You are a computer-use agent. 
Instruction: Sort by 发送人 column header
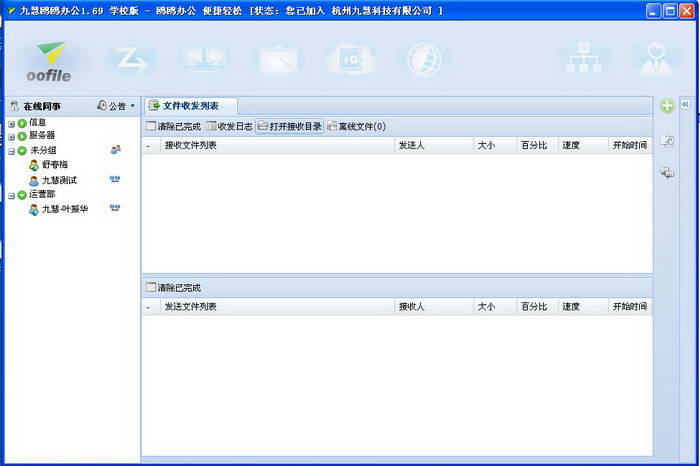434,146
